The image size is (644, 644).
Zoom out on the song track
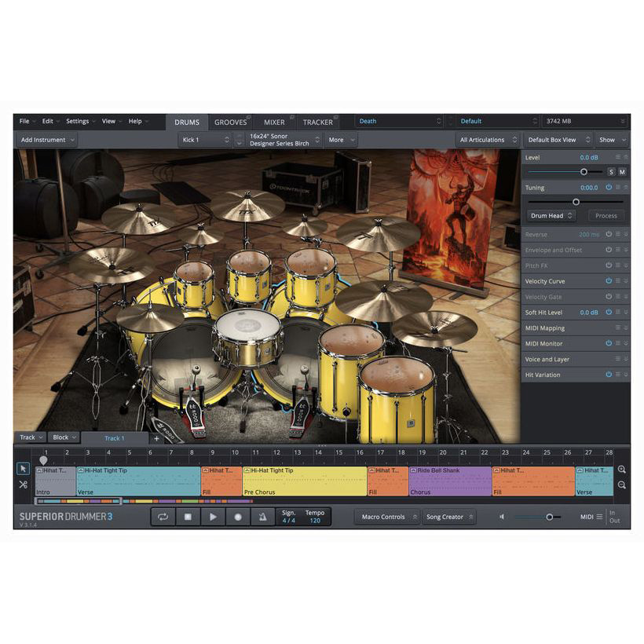pyautogui.click(x=622, y=485)
